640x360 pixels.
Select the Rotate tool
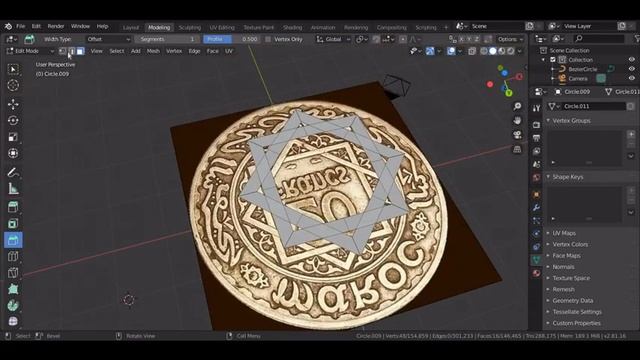13,120
